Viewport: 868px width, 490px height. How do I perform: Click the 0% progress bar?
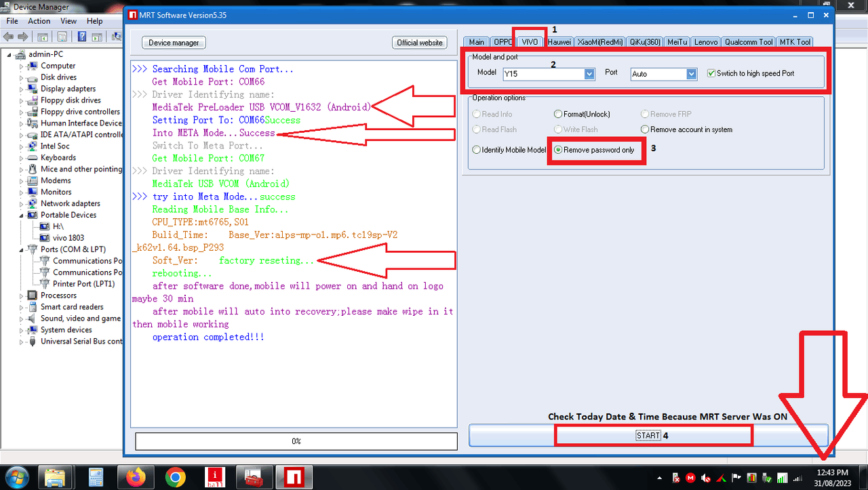[x=296, y=441]
